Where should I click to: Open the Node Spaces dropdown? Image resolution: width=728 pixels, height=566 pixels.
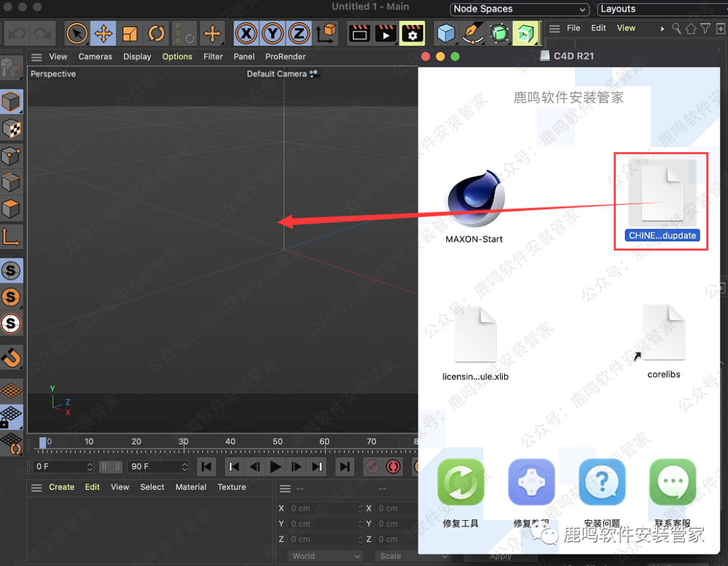tap(520, 9)
